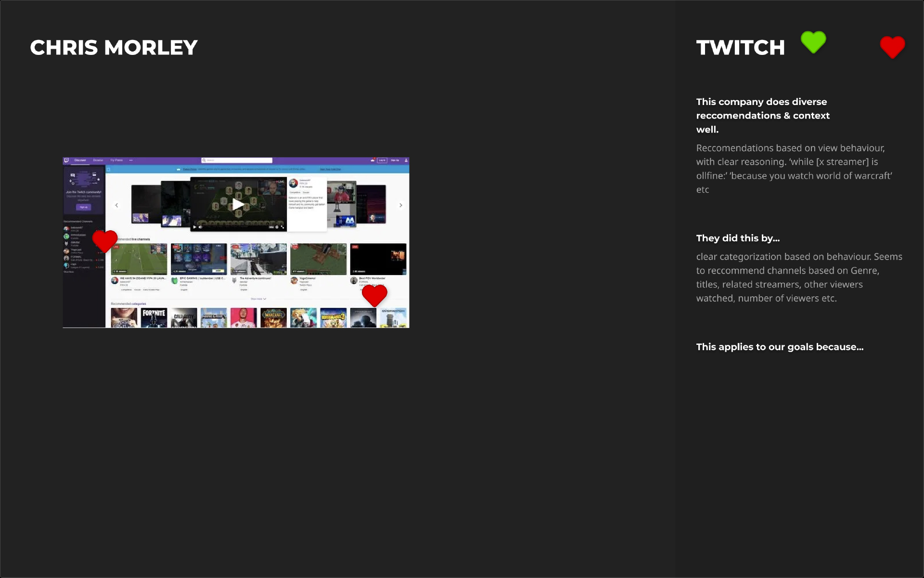924x578 pixels.
Task: Click the red heart at the slide's top-right
Action: tap(892, 47)
